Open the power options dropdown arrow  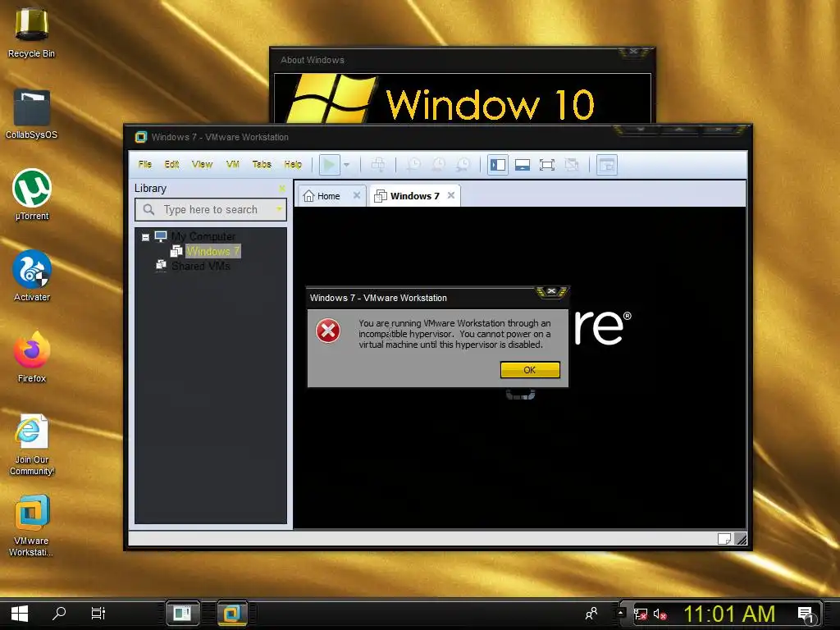pos(347,165)
